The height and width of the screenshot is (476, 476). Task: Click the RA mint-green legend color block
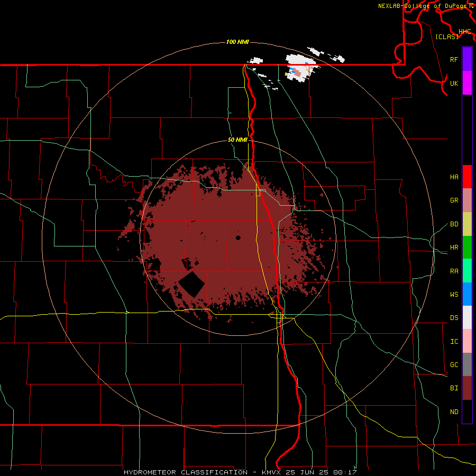467,271
